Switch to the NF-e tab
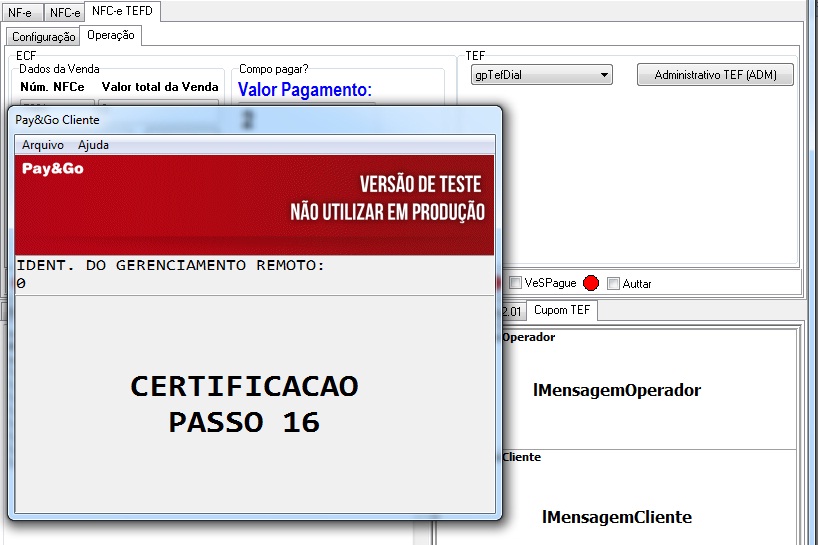 [20, 13]
